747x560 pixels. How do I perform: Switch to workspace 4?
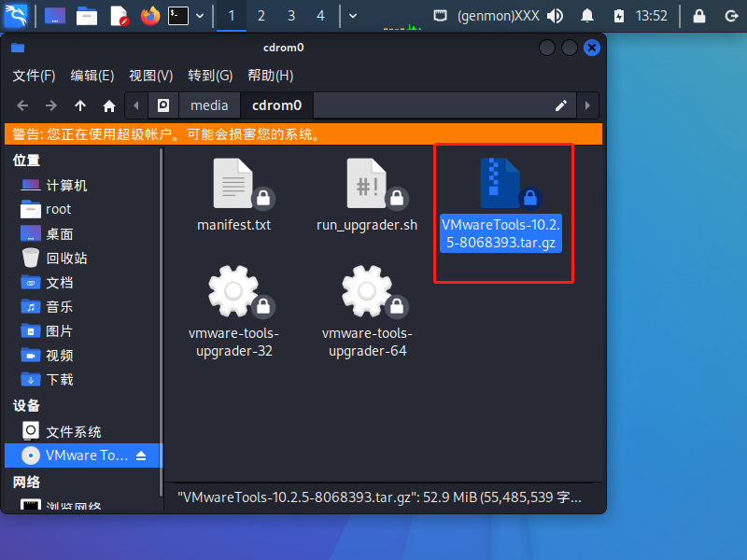click(320, 16)
